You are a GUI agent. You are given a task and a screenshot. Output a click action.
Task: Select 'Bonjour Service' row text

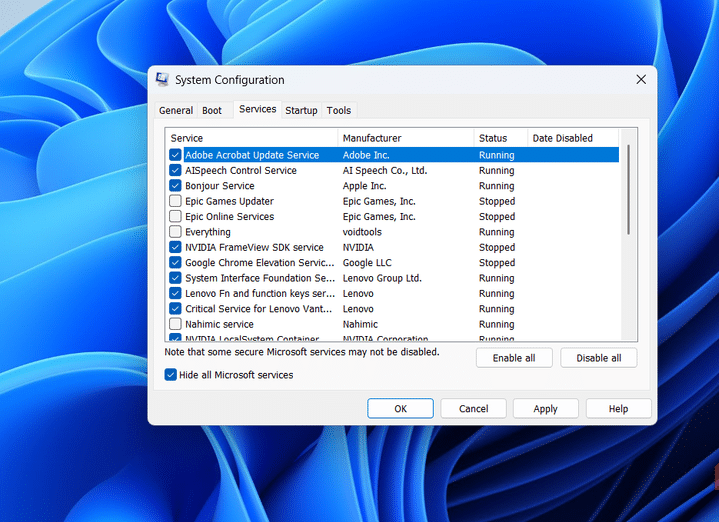pos(220,186)
